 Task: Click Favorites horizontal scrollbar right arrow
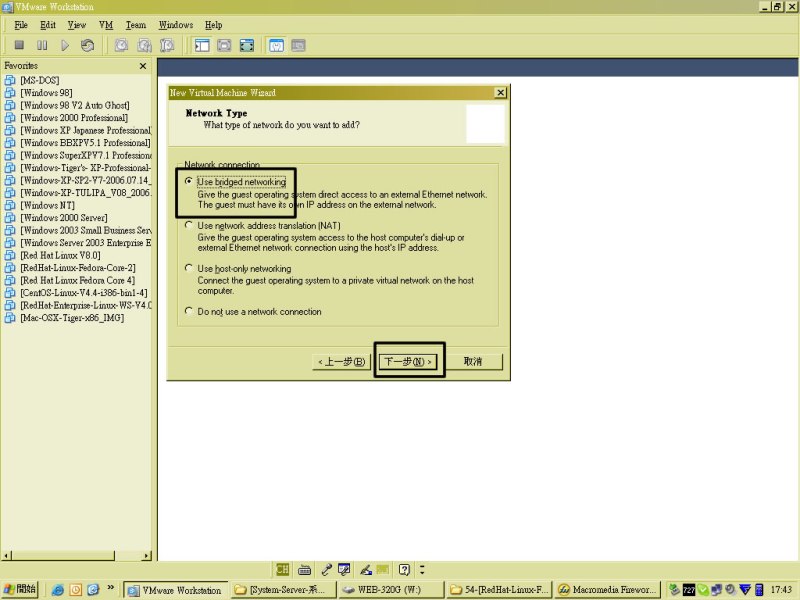point(147,556)
